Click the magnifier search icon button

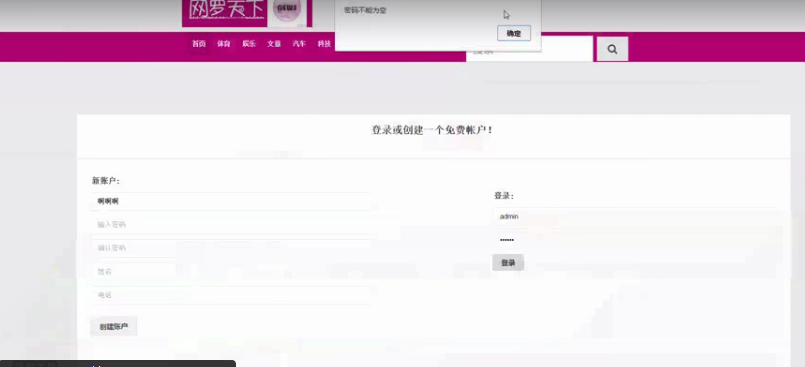click(x=612, y=49)
